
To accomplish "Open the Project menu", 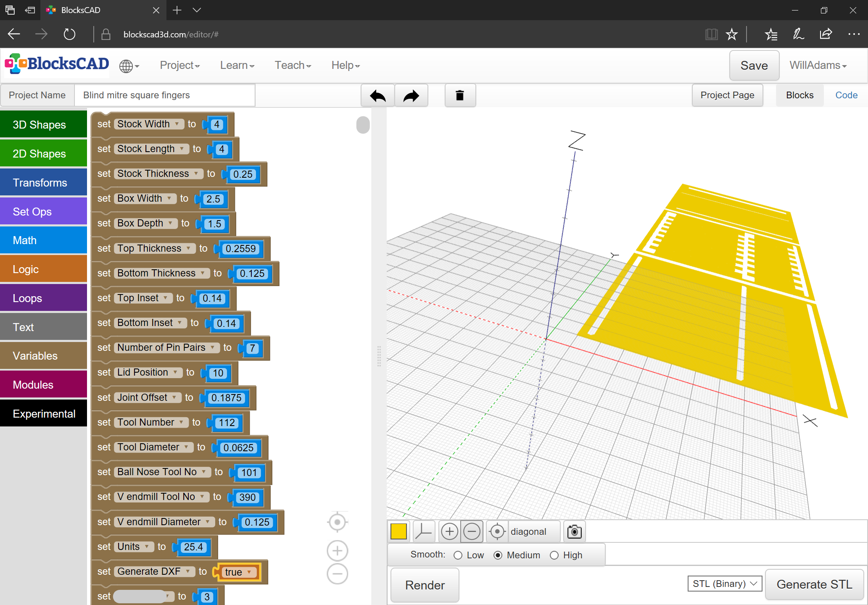I will [x=180, y=66].
